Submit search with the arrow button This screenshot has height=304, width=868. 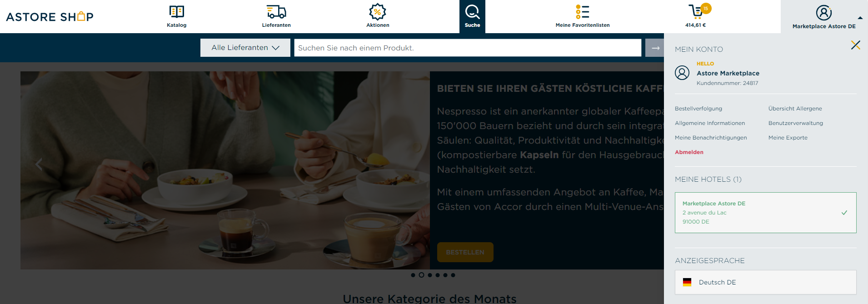pos(655,48)
